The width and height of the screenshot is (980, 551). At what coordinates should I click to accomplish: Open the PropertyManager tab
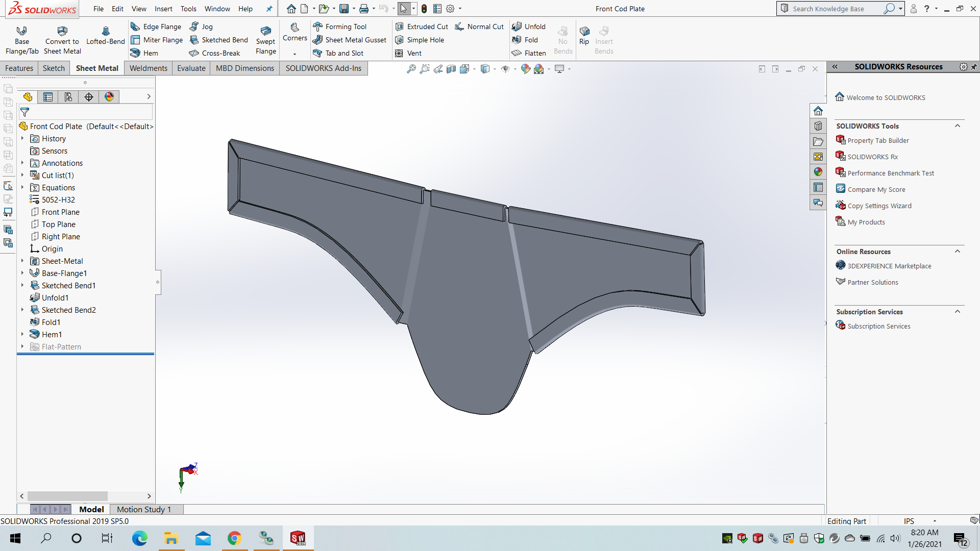click(48, 97)
